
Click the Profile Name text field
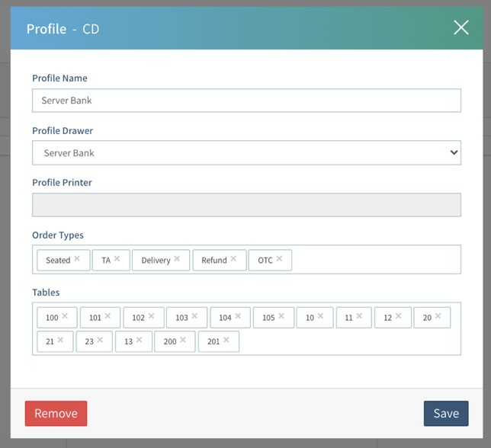[x=246, y=101]
